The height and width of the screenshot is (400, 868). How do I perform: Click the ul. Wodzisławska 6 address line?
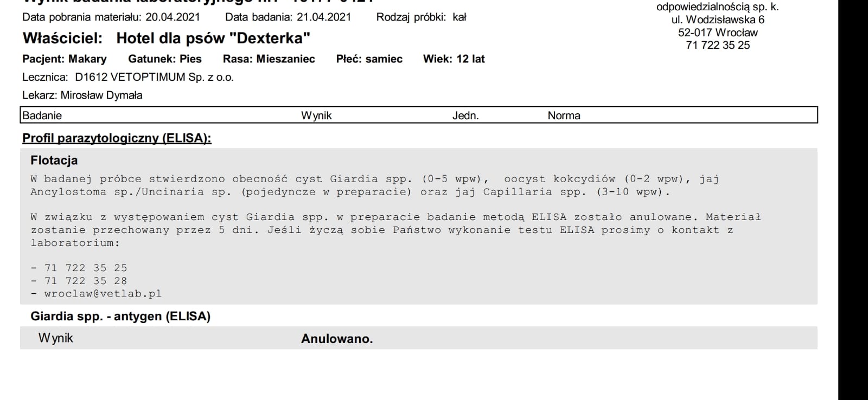[x=718, y=20]
